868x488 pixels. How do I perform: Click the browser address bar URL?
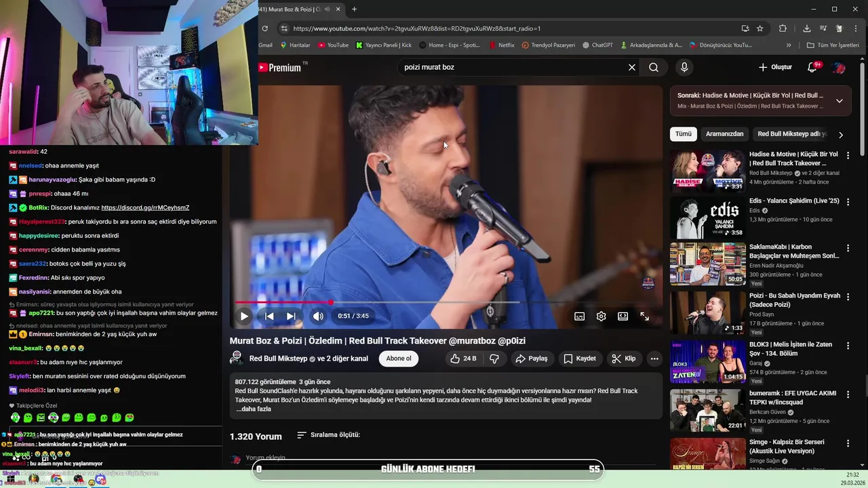click(416, 28)
